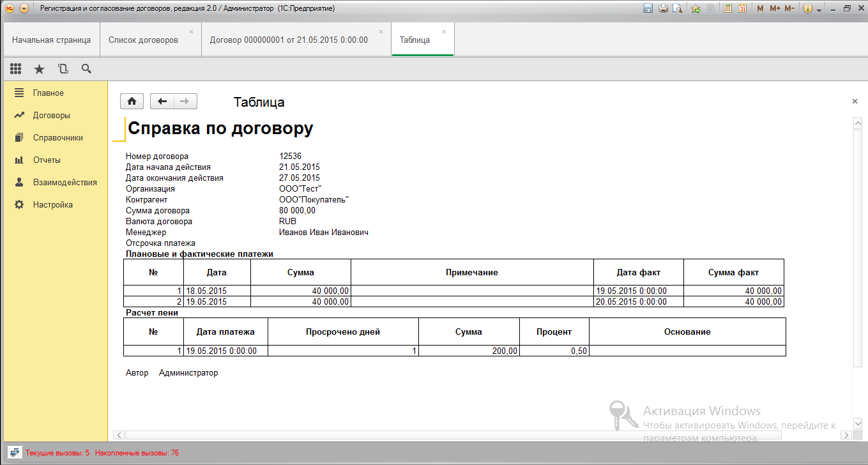Select the currency value RUB
This screenshot has width=868, height=465.
(x=288, y=222)
